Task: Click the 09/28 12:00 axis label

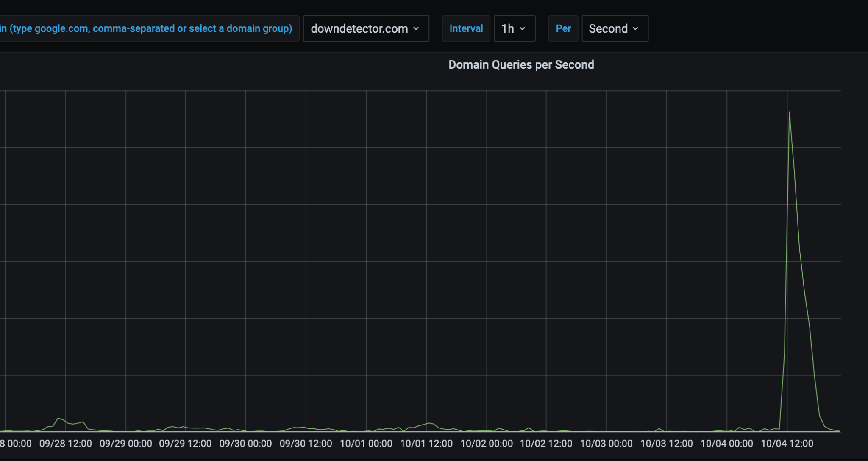Action: point(66,444)
